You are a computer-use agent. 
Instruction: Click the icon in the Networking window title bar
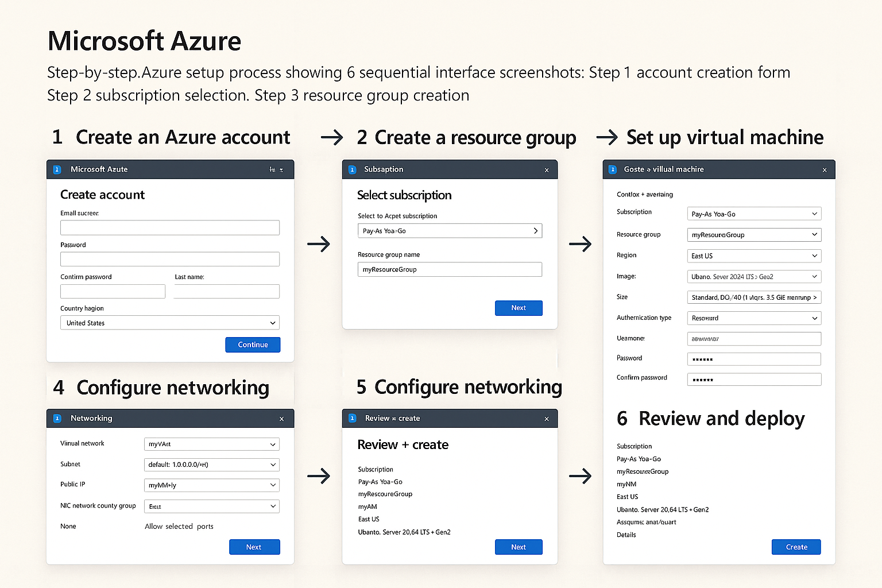pyautogui.click(x=57, y=419)
